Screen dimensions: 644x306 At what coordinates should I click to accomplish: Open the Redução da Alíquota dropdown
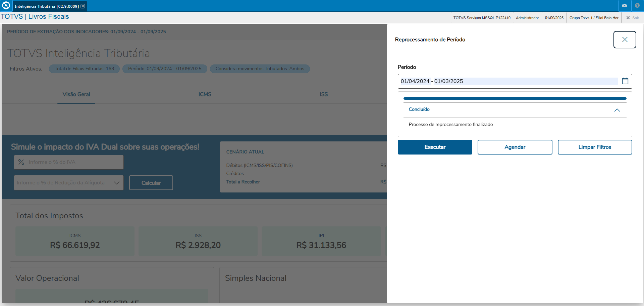point(69,183)
